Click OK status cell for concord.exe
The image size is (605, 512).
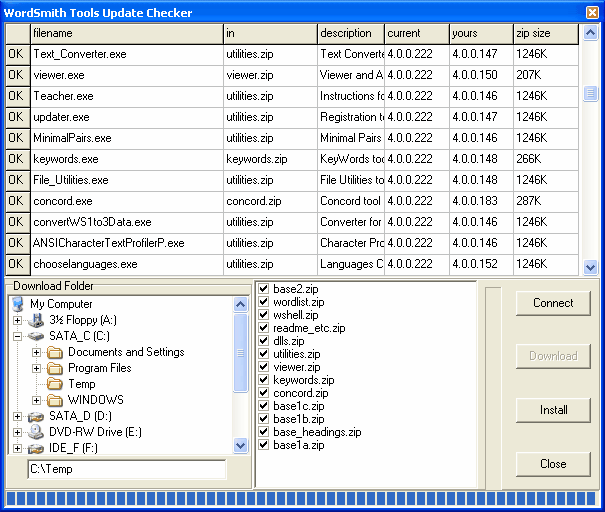coord(17,201)
